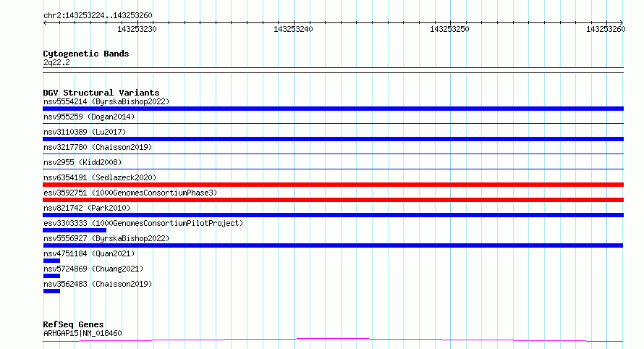Screen dimensions: 644x349
Task: Click the small blue bar under nsv5724869
Action: coord(51,276)
